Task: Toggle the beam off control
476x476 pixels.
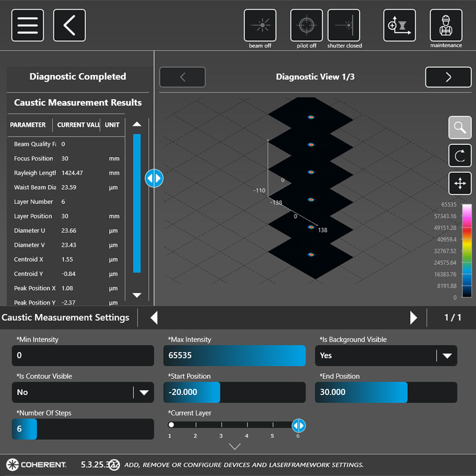Action: [260, 25]
